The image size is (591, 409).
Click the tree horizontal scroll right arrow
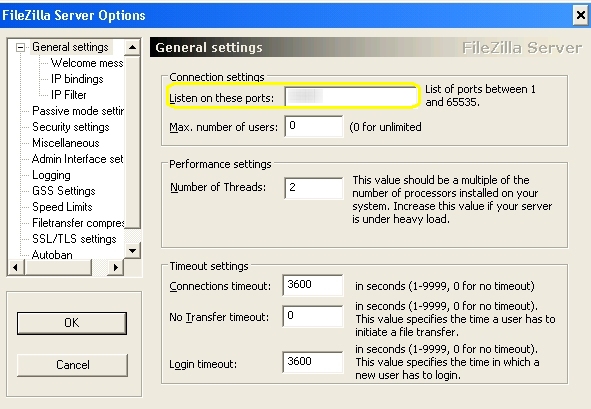point(116,267)
